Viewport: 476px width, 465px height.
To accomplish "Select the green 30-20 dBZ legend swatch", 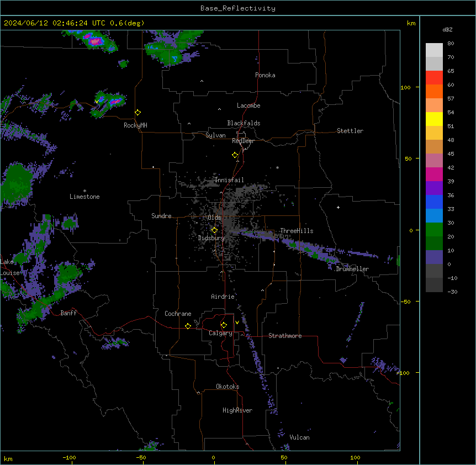I will pyautogui.click(x=434, y=230).
